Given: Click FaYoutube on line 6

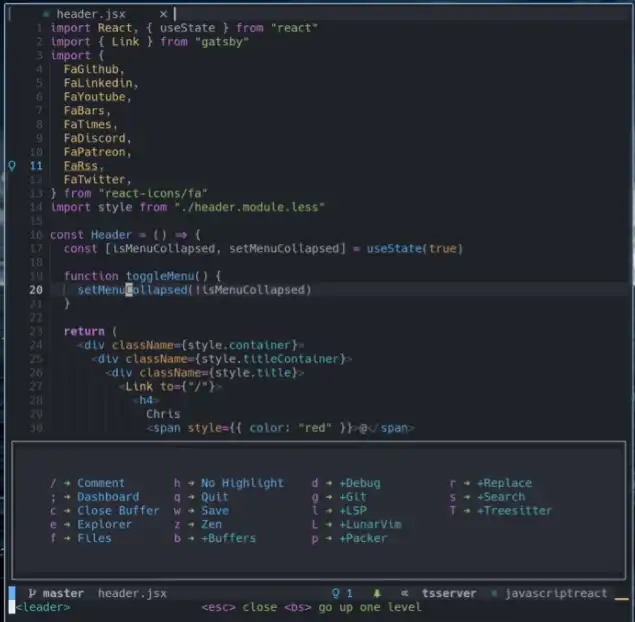Looking at the screenshot, I should pos(94,97).
